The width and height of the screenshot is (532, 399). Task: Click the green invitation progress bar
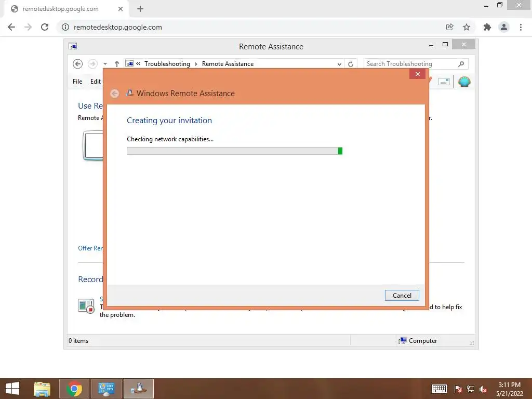tap(234, 151)
